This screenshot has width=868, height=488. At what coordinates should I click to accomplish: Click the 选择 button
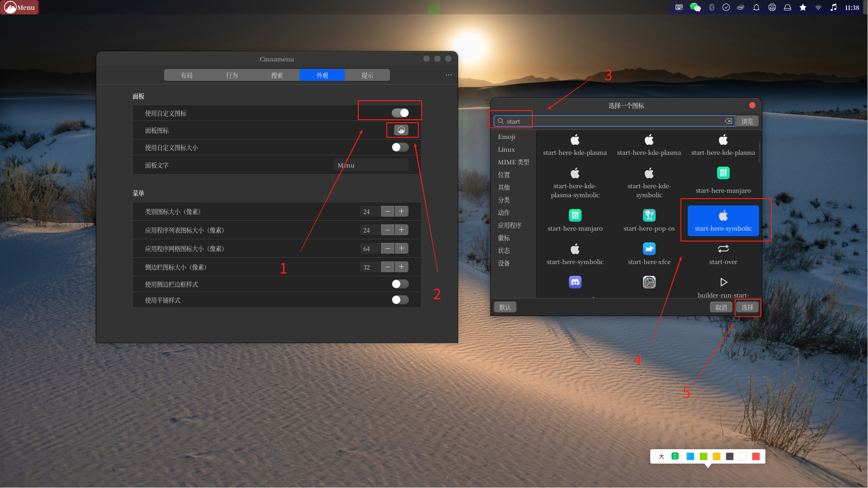(747, 307)
